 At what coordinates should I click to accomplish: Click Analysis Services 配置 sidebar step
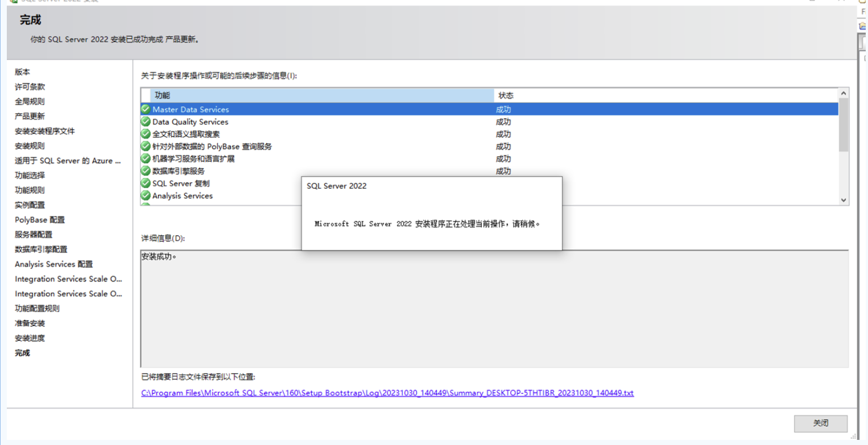tap(54, 264)
